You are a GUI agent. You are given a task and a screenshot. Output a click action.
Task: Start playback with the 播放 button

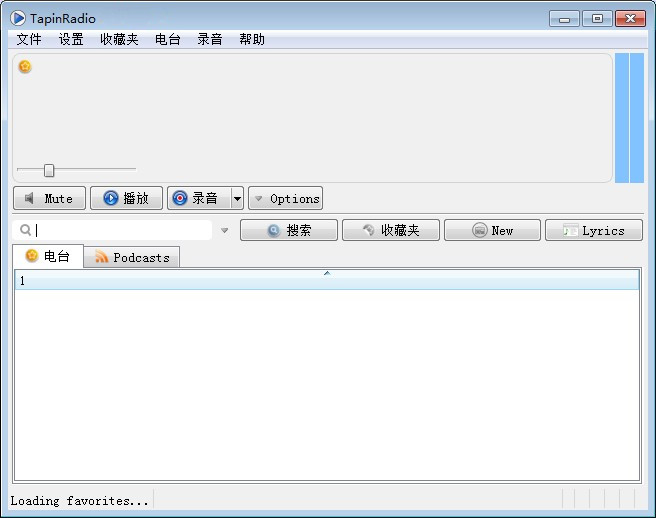point(126,198)
